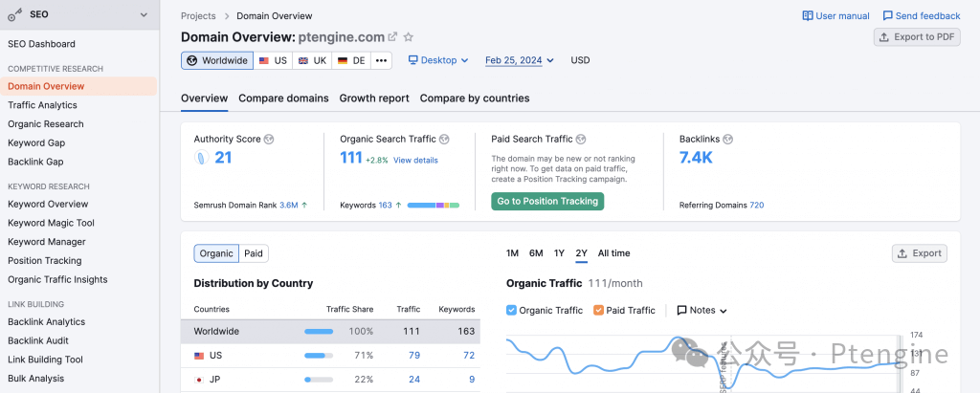This screenshot has height=393, width=980.
Task: Star the domain as favorite
Action: (409, 37)
